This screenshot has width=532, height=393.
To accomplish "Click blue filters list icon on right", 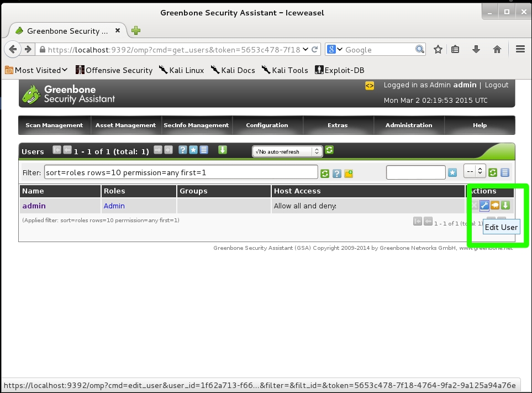I will 505,172.
